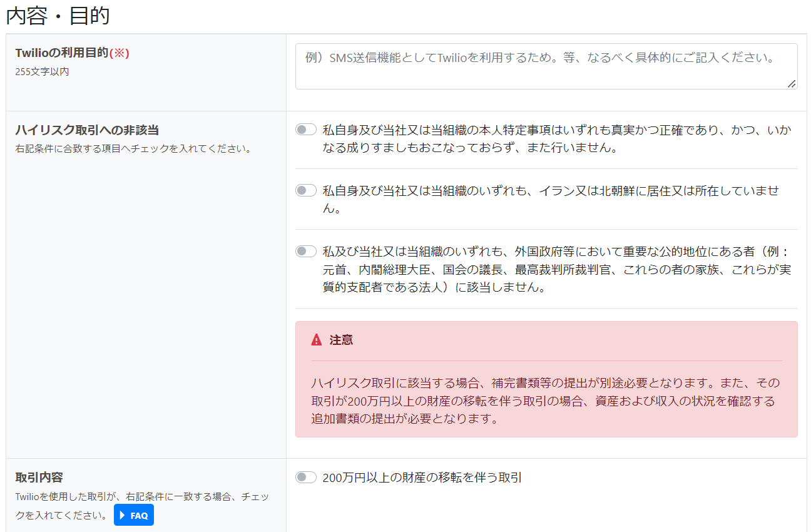The image size is (811, 532).
Task: Click the 内容・目的 section heading
Action: click(x=58, y=16)
